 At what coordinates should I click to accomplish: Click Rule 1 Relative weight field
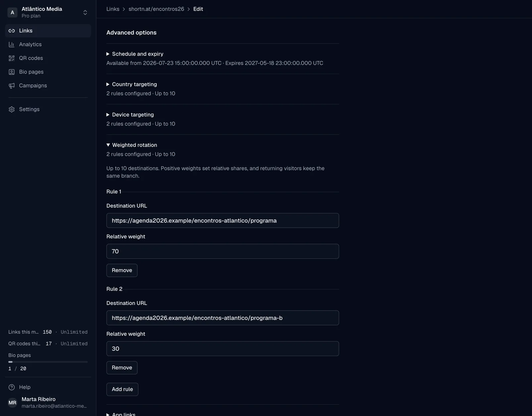pos(222,251)
